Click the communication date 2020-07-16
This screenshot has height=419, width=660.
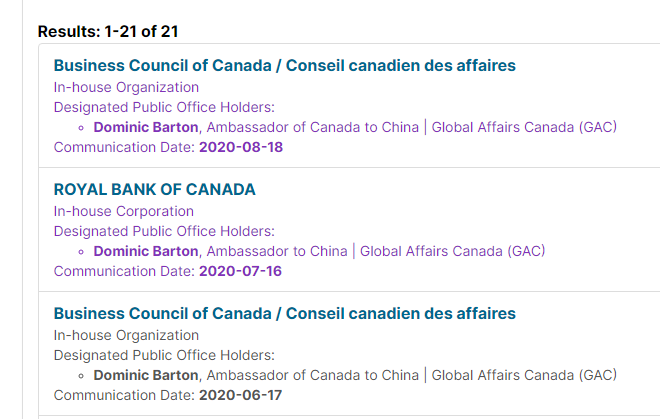point(240,271)
